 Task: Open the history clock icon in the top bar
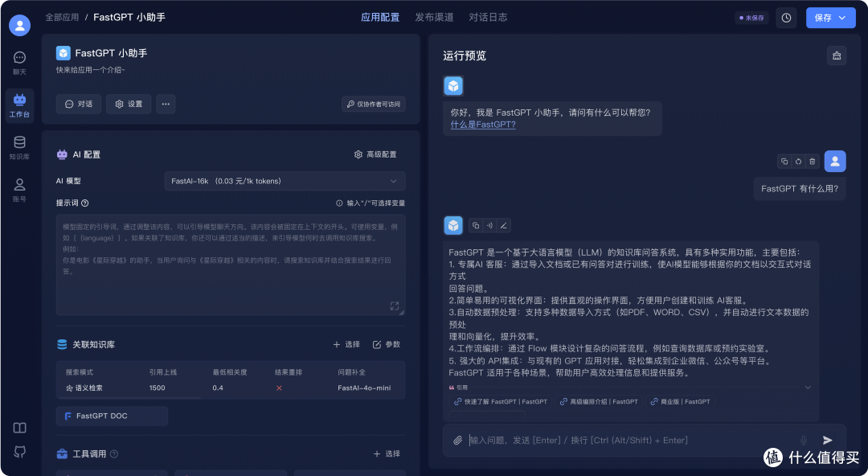(786, 17)
